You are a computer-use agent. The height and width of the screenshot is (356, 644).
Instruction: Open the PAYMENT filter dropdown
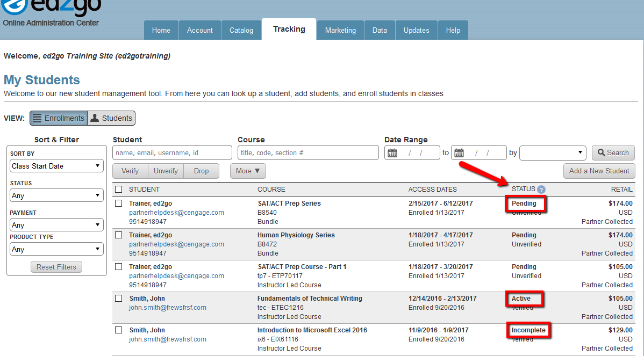pyautogui.click(x=56, y=224)
